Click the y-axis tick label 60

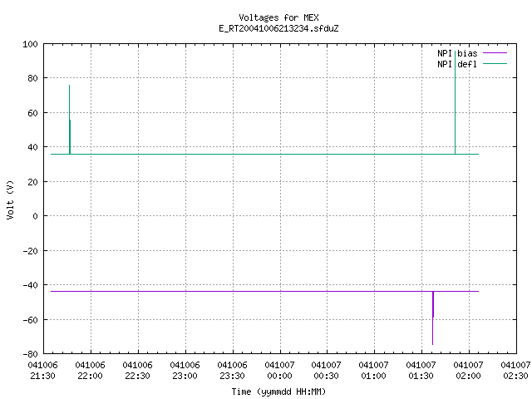click(x=32, y=113)
